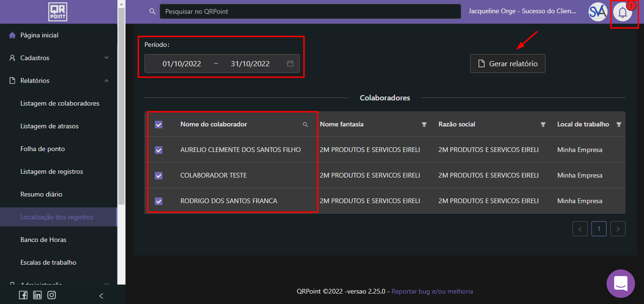Click the Pesquisar no QRPoint search field
This screenshot has width=644, height=304.
click(x=310, y=11)
